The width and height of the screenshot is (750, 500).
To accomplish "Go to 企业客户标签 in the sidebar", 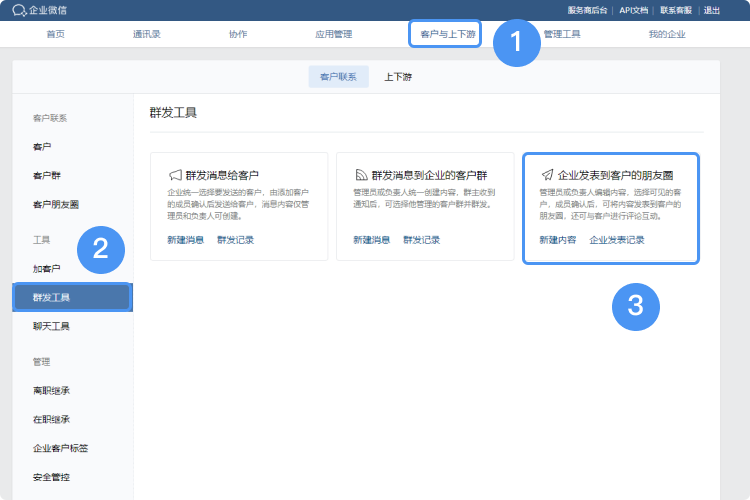I will coord(60,448).
